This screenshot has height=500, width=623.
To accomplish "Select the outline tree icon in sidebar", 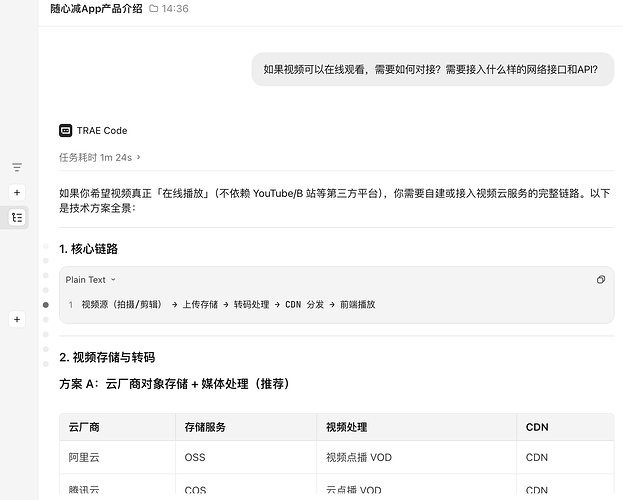I will [x=17, y=217].
